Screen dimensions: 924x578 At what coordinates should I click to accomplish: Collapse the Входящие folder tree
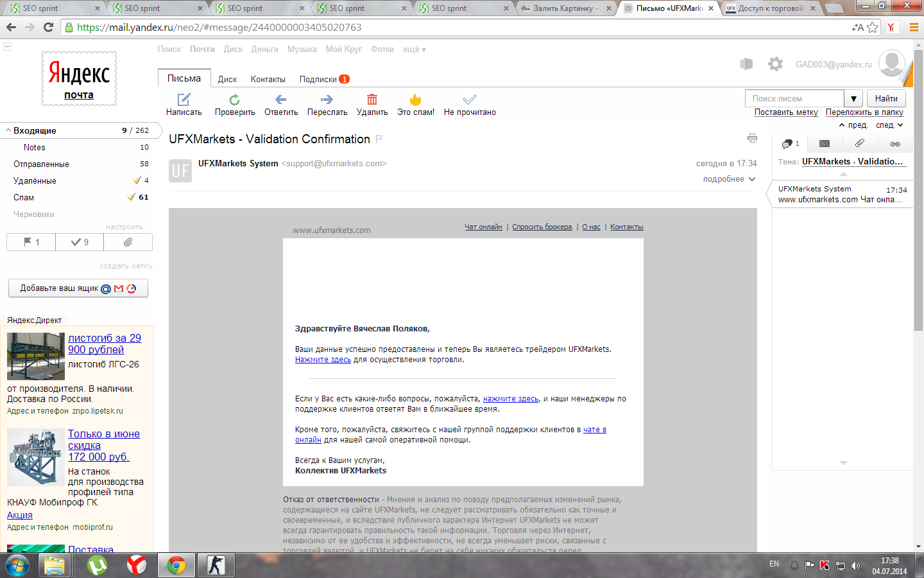coord(8,130)
